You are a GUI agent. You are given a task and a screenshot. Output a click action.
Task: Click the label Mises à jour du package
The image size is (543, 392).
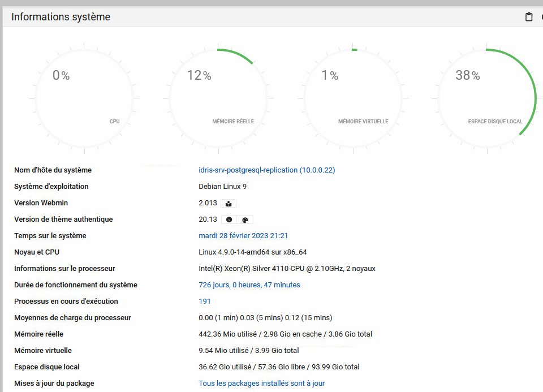click(54, 384)
